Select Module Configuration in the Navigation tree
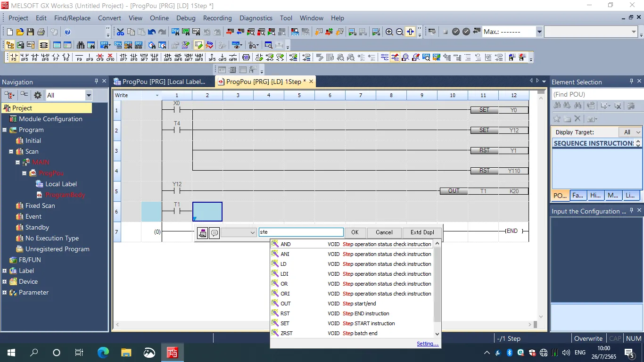 pos(46,119)
